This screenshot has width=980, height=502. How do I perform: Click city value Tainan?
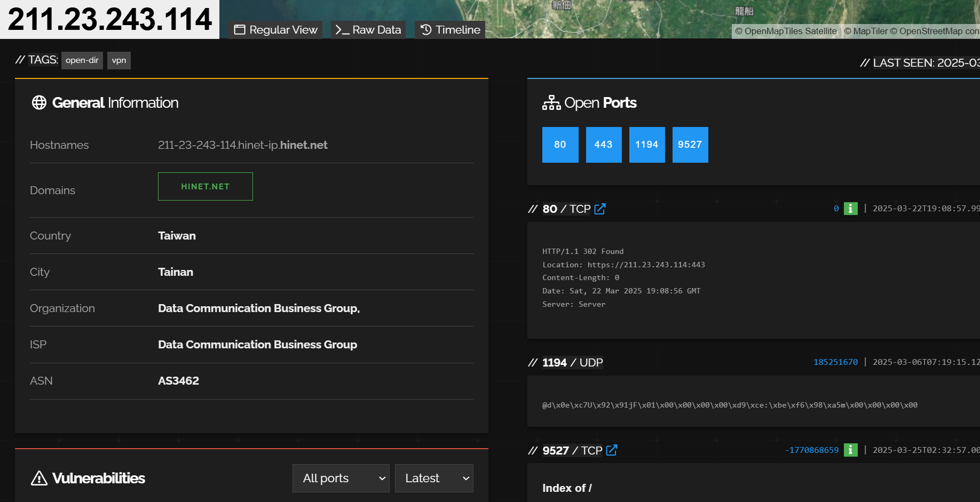click(x=176, y=272)
